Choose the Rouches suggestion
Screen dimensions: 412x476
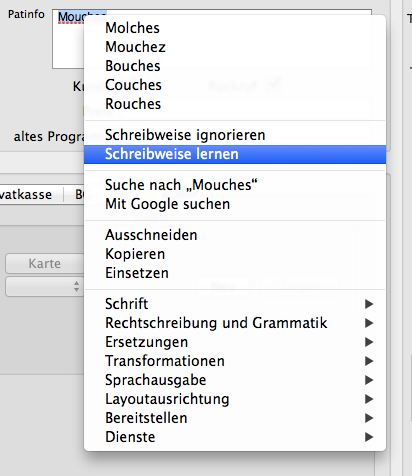pyautogui.click(x=235, y=104)
